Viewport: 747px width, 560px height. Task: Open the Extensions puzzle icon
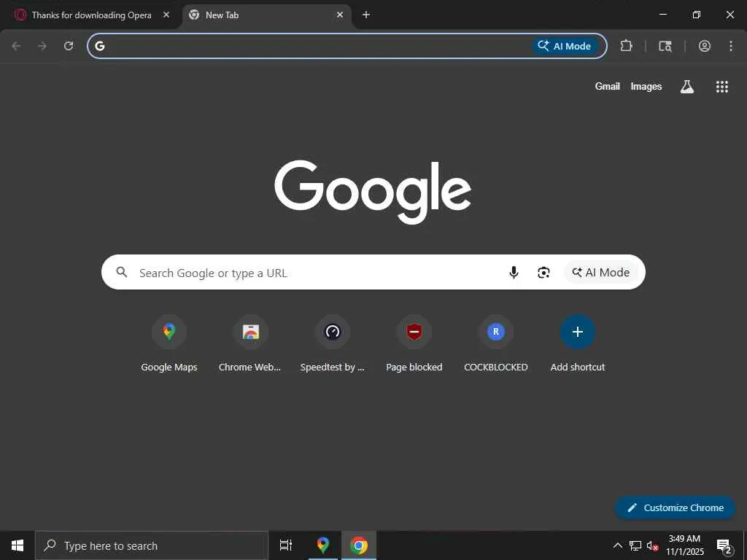point(626,46)
